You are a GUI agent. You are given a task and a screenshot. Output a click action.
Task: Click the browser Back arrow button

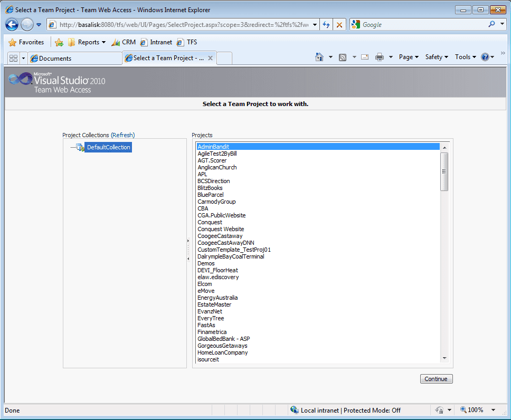pyautogui.click(x=12, y=25)
